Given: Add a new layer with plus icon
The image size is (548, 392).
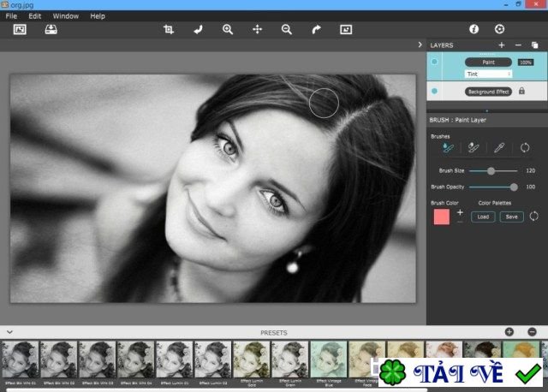Looking at the screenshot, I should tap(502, 45).
